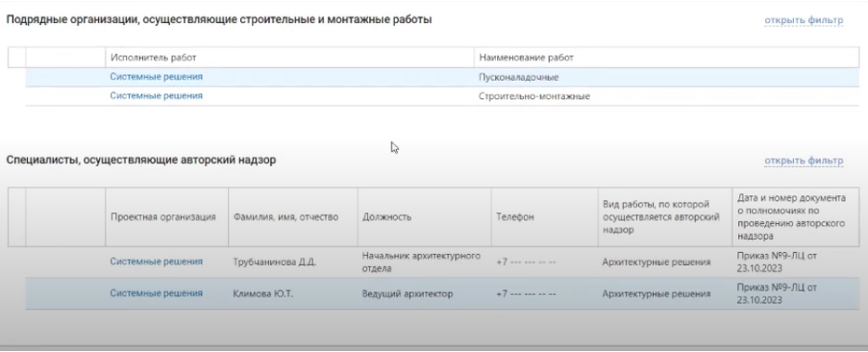
Task: Click the Исполнитель работ column header
Action: click(289, 57)
